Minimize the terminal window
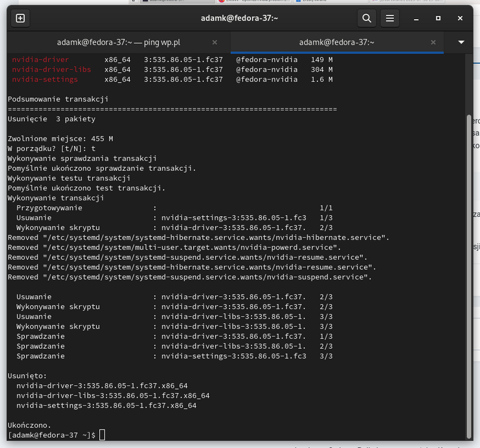480x448 pixels. coord(417,19)
